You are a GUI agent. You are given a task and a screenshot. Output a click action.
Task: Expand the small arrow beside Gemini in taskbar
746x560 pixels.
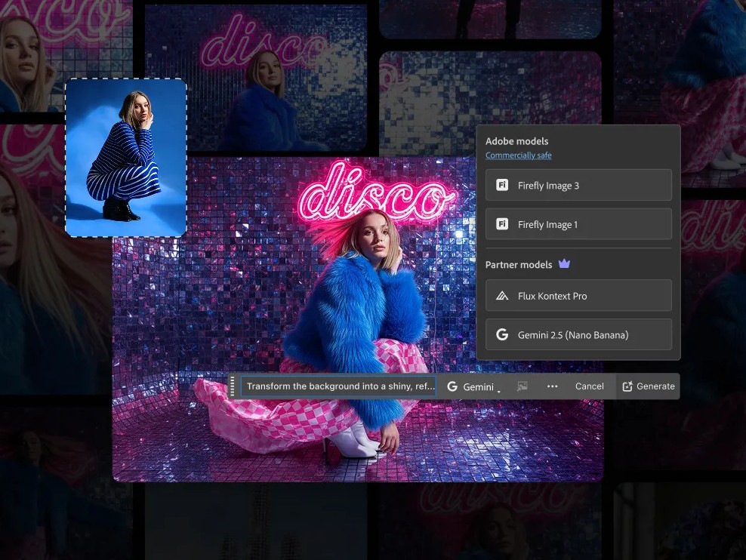(498, 391)
